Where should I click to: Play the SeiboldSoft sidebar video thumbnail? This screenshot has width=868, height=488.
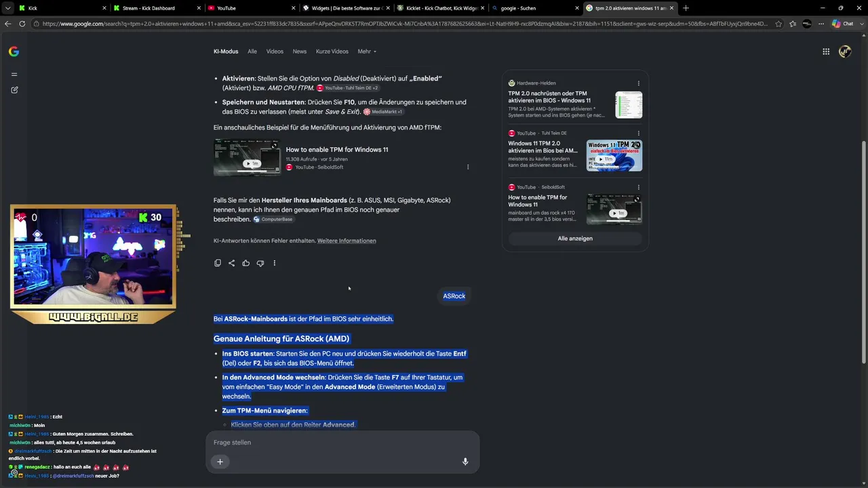coord(614,209)
